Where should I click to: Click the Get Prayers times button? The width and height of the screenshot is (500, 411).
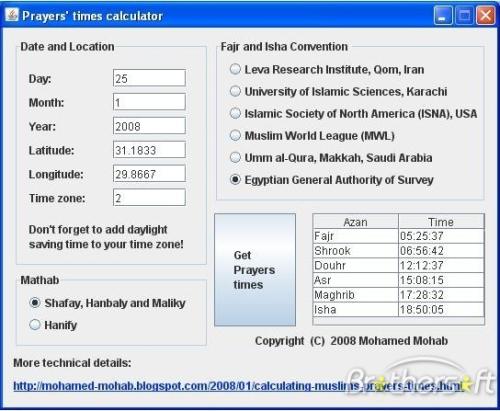[255, 270]
